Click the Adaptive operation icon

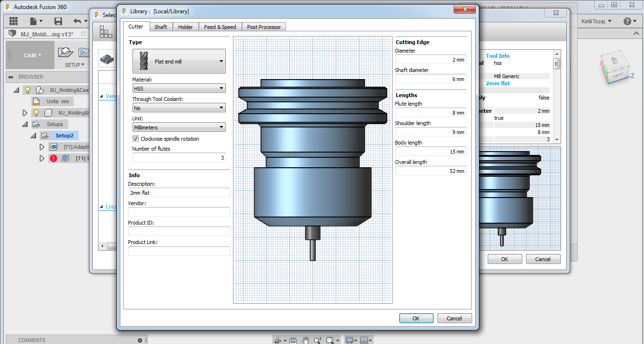(53, 147)
